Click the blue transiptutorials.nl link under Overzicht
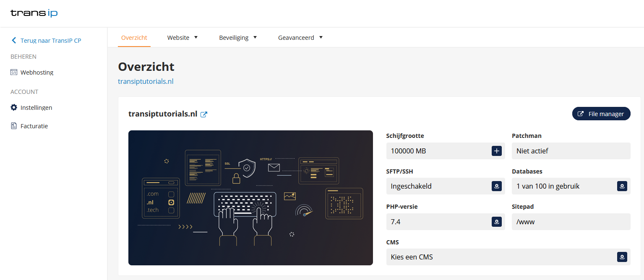 146,81
